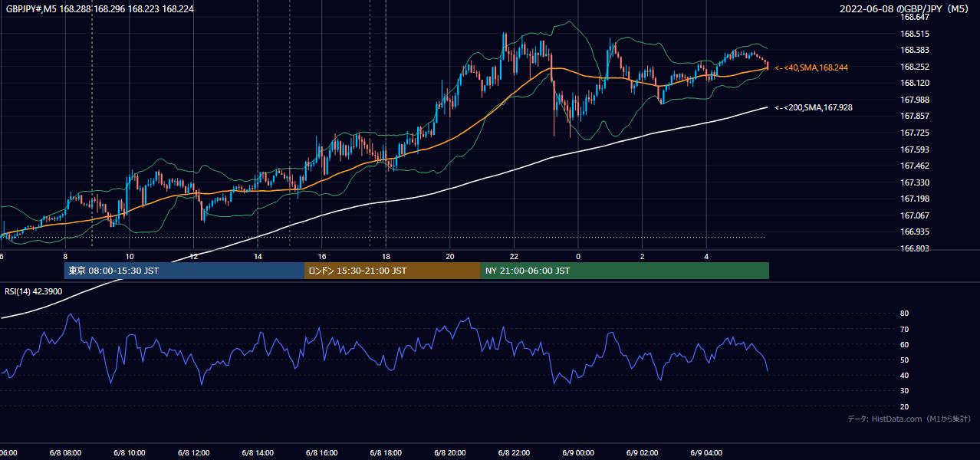980x460 pixels.
Task: Click the 6/8 10:00 date axis label
Action: tap(129, 453)
